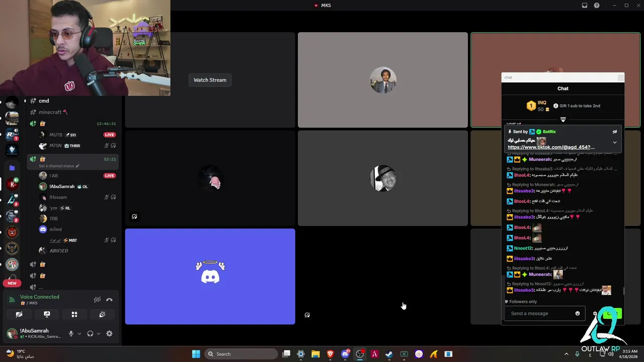Collapse the chat leaderboard handle
The width and height of the screenshot is (644, 362).
563,120
